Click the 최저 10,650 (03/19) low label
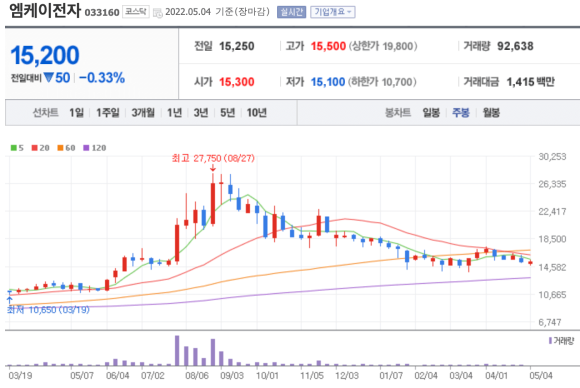Screen dimensions: 580x388 48,310
